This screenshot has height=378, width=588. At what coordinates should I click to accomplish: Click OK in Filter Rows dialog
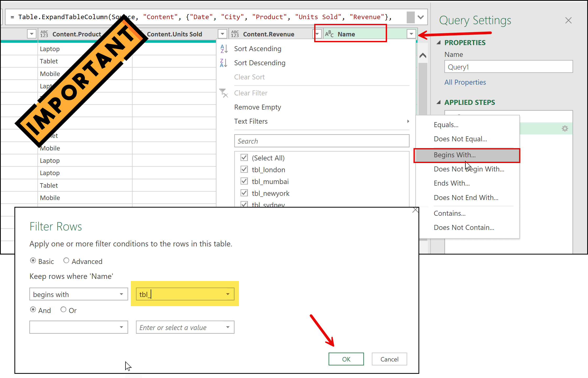(x=346, y=359)
